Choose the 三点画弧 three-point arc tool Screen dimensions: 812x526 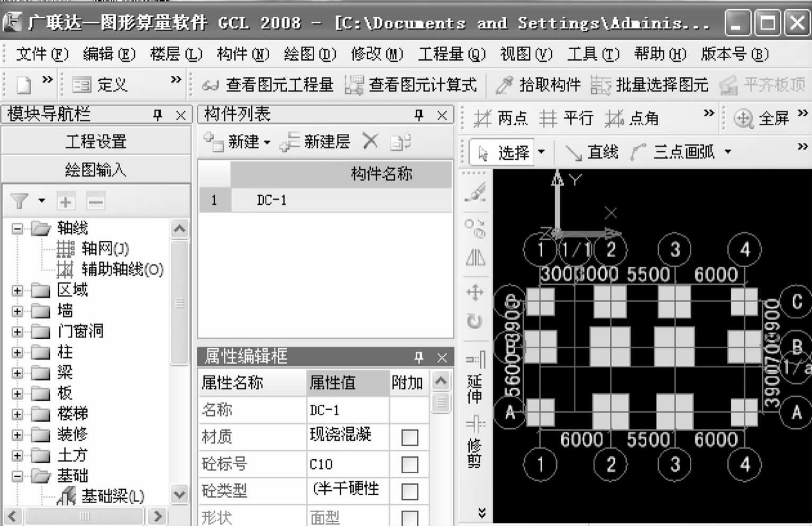pyautogui.click(x=672, y=152)
